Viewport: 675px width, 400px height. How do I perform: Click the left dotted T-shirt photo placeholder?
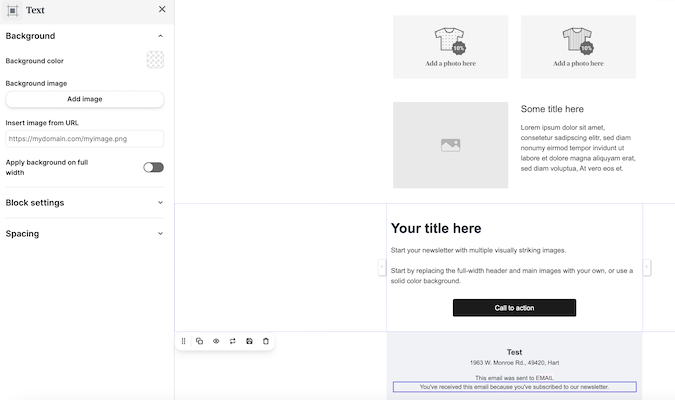pos(450,47)
